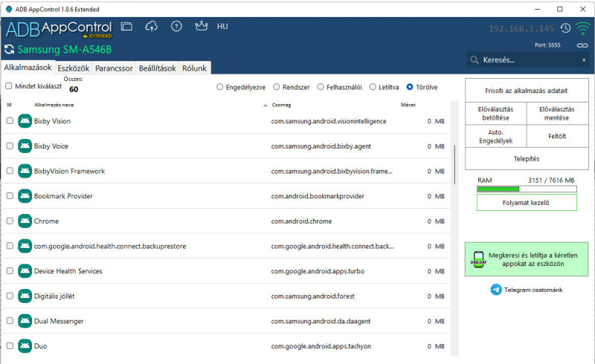The image size is (595, 364).
Task: Clear search with the x button
Action: pos(584,60)
